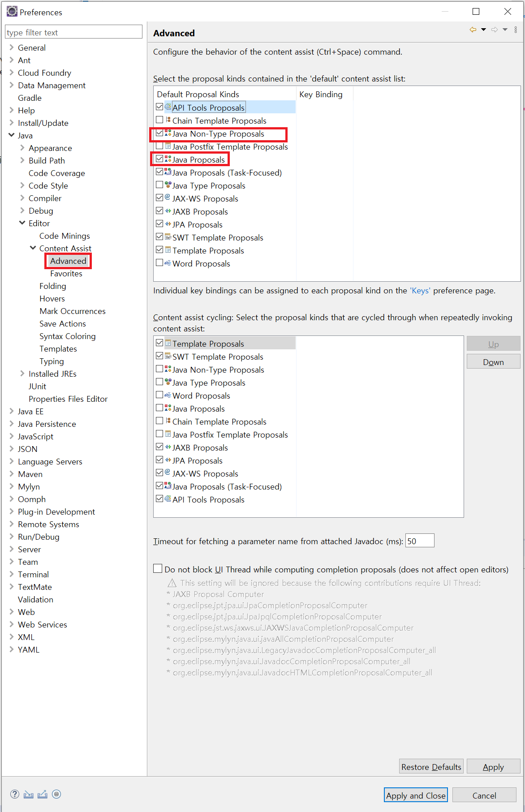Expand the Maven preferences node
Screen dimensions: 525x812
pyautogui.click(x=11, y=474)
